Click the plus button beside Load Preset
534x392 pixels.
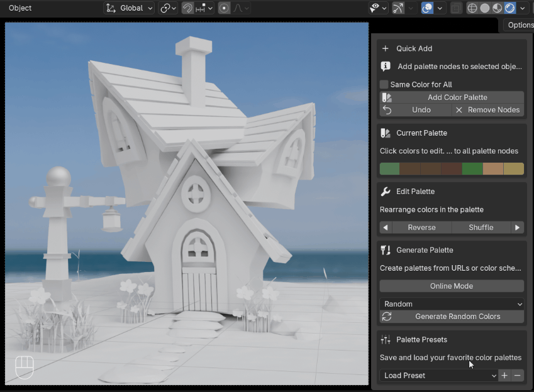[x=504, y=375]
